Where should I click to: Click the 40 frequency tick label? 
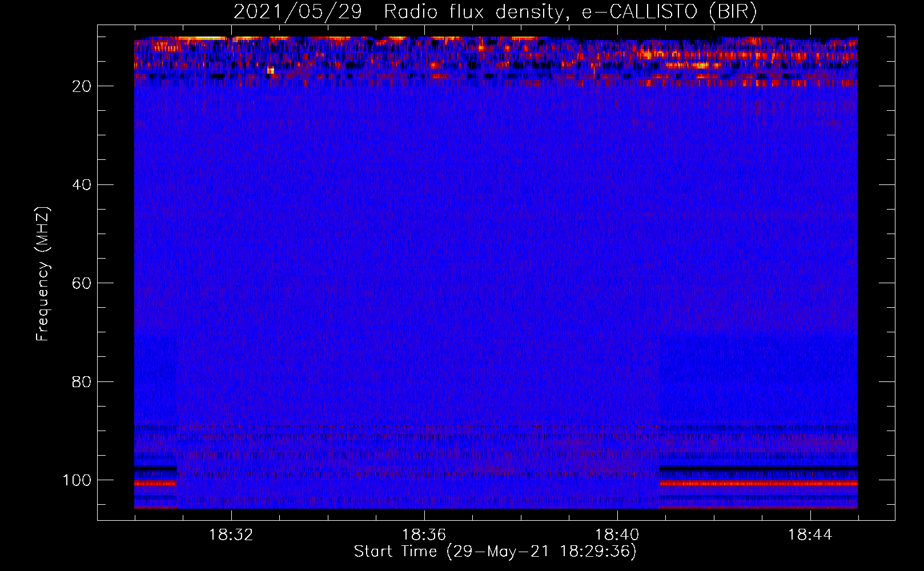click(x=82, y=185)
